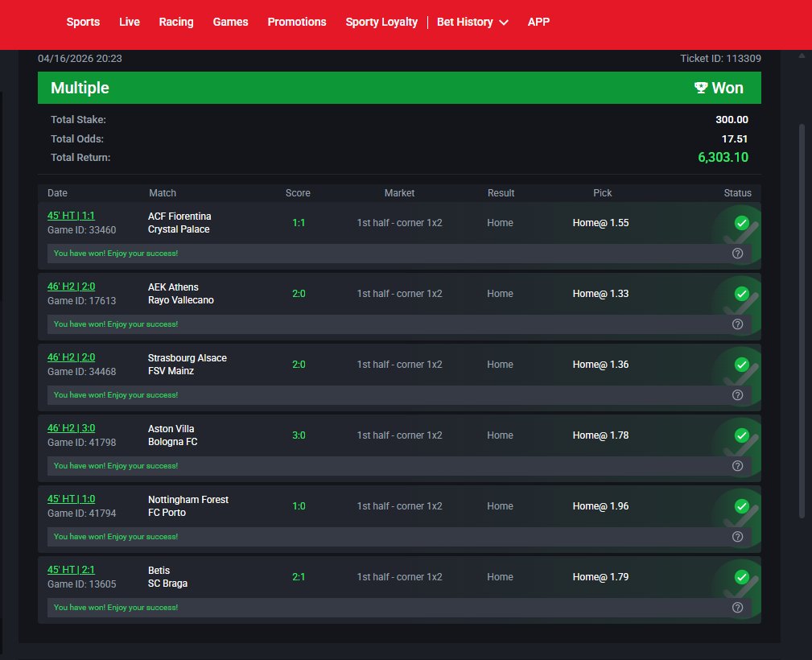Open the Promotions page
812x660 pixels.
[297, 22]
